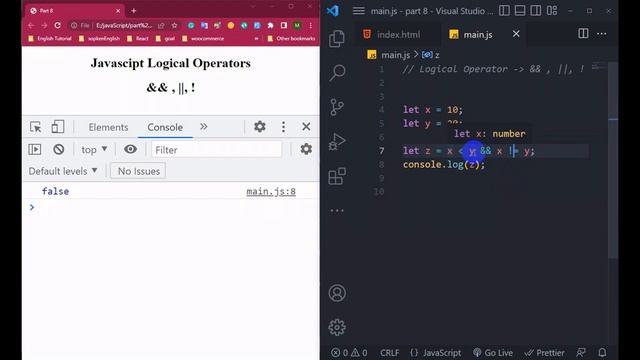Click the z symbol breadcrumb
640x360 pixels.
pyautogui.click(x=431, y=55)
